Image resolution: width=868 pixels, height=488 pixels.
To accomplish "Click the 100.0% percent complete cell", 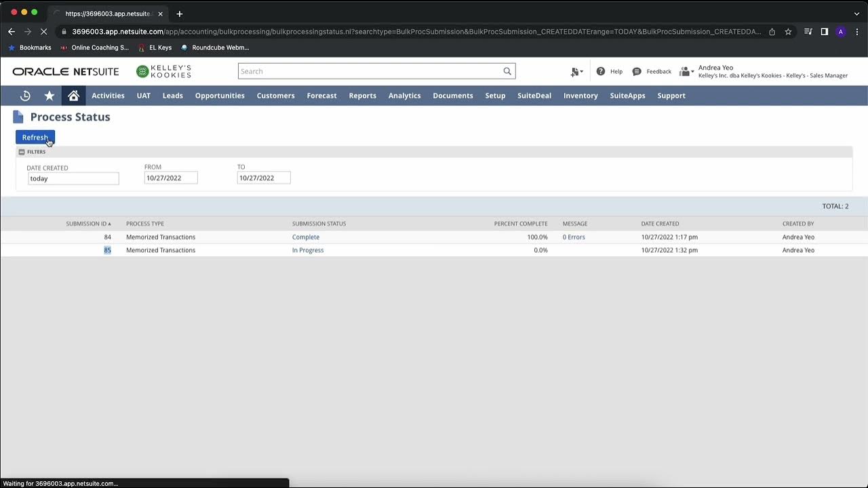I will pyautogui.click(x=537, y=237).
